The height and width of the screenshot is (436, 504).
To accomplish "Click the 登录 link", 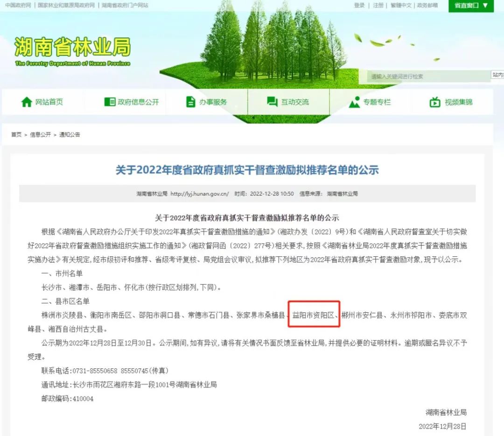I will coord(359,6).
